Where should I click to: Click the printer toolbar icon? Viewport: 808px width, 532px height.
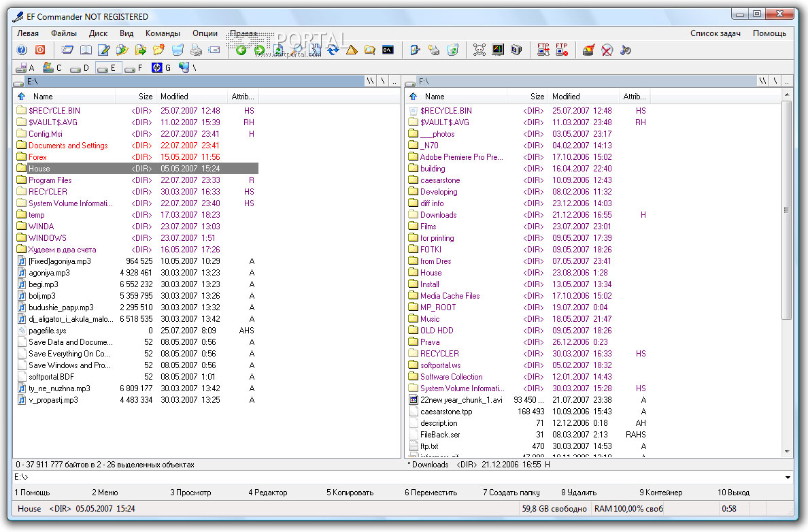pos(196,50)
